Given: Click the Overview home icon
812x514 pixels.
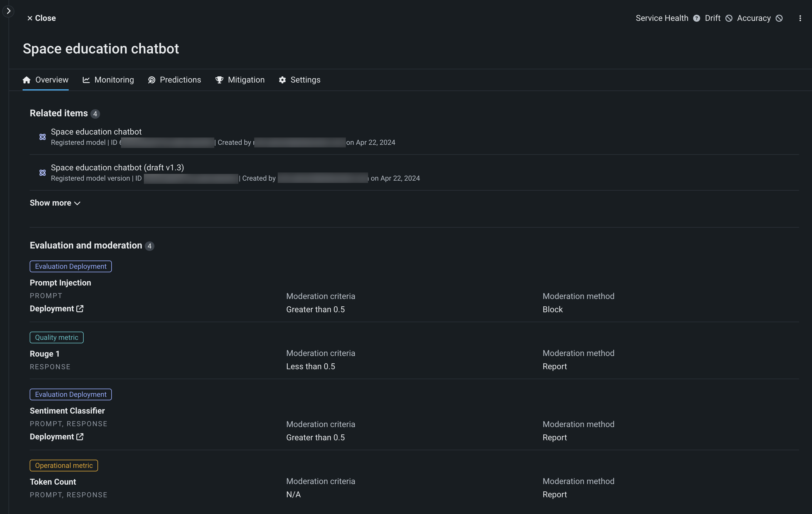Looking at the screenshot, I should click(27, 80).
